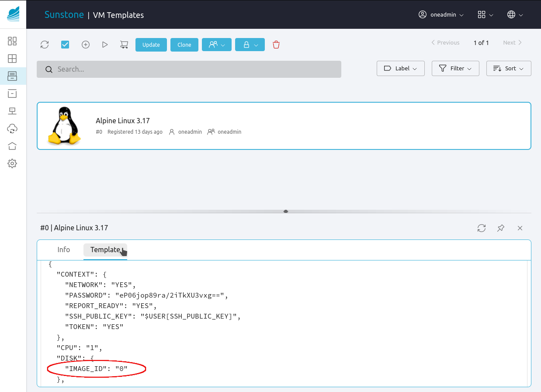Click the create template plus icon

[86, 45]
